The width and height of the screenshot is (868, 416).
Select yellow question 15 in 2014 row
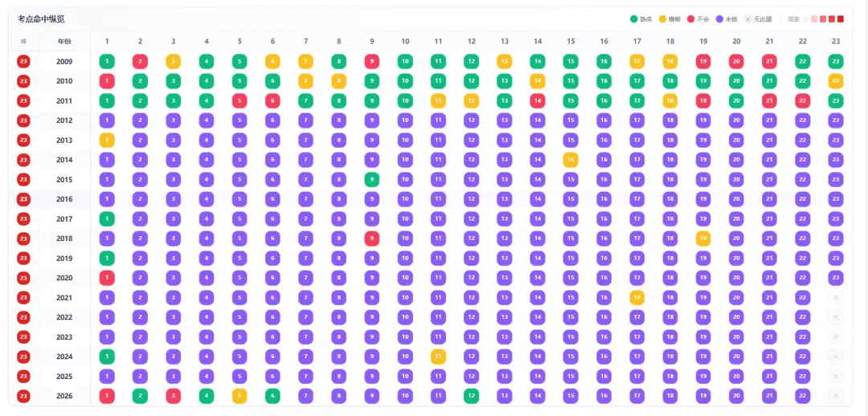[571, 160]
